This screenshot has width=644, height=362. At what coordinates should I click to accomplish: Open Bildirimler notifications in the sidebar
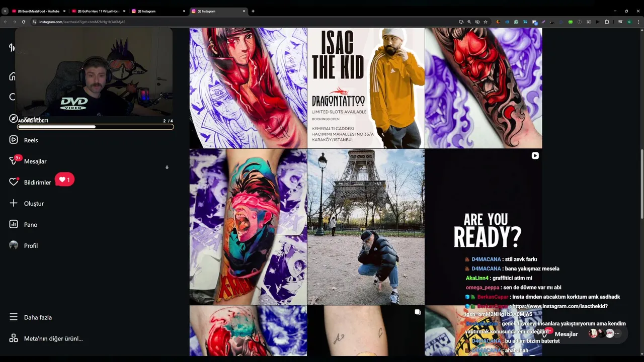coord(30,183)
